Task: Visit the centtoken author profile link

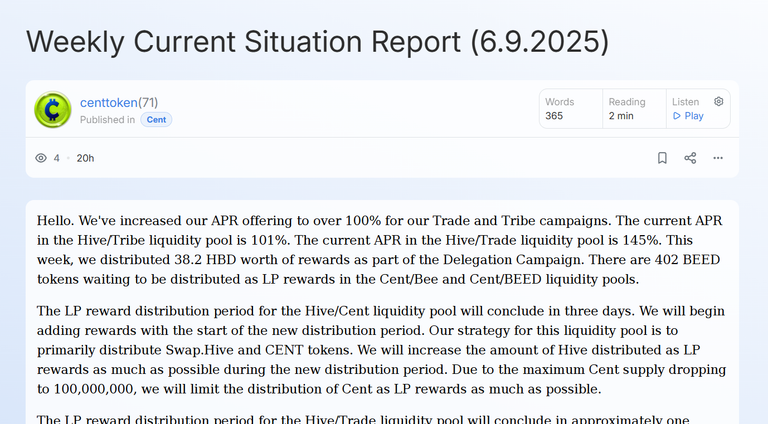Action: (x=109, y=102)
